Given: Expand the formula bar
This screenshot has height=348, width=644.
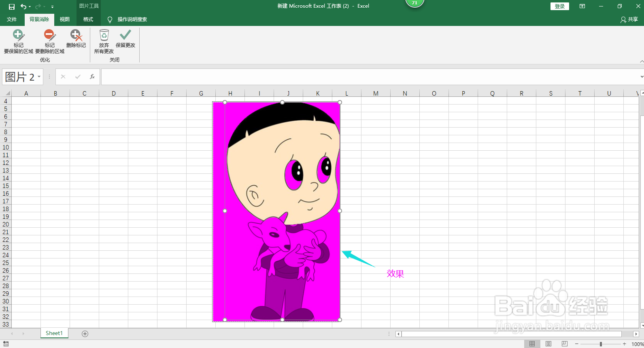Looking at the screenshot, I should coord(642,77).
